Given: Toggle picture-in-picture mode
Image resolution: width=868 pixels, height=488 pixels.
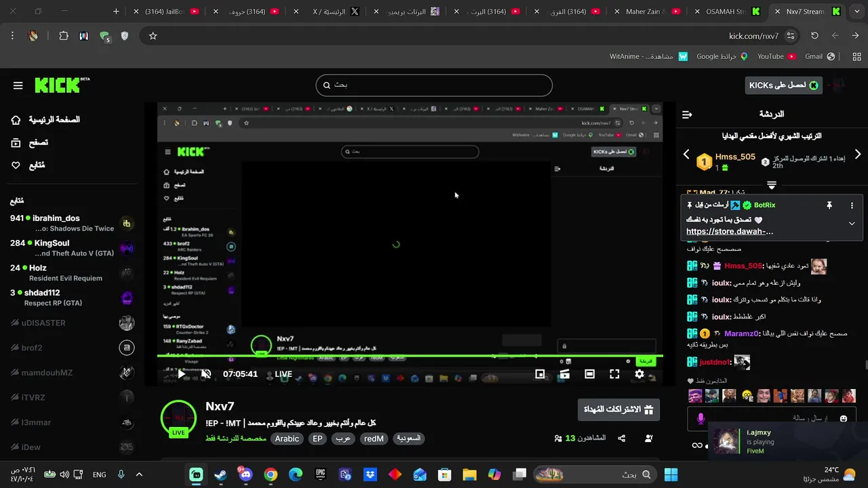Looking at the screenshot, I should (x=540, y=374).
